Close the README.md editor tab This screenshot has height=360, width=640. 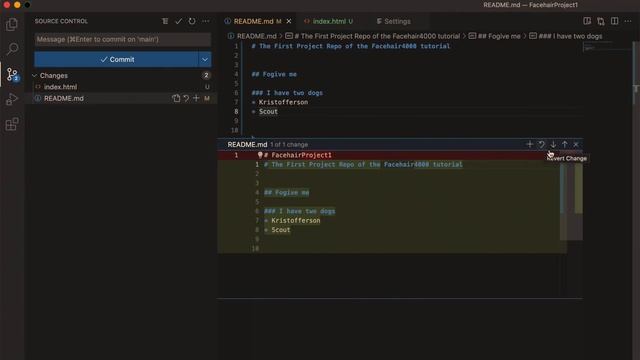289,21
